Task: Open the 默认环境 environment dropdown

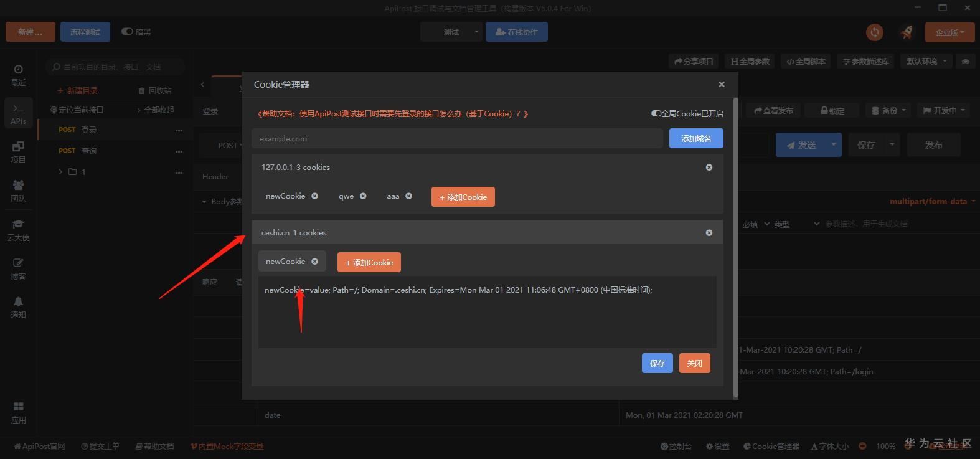Action: click(x=926, y=62)
